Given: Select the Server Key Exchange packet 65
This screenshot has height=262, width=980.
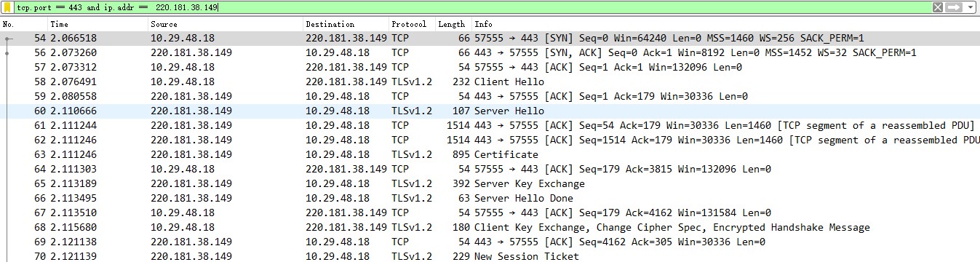Looking at the screenshot, I should click(490, 183).
